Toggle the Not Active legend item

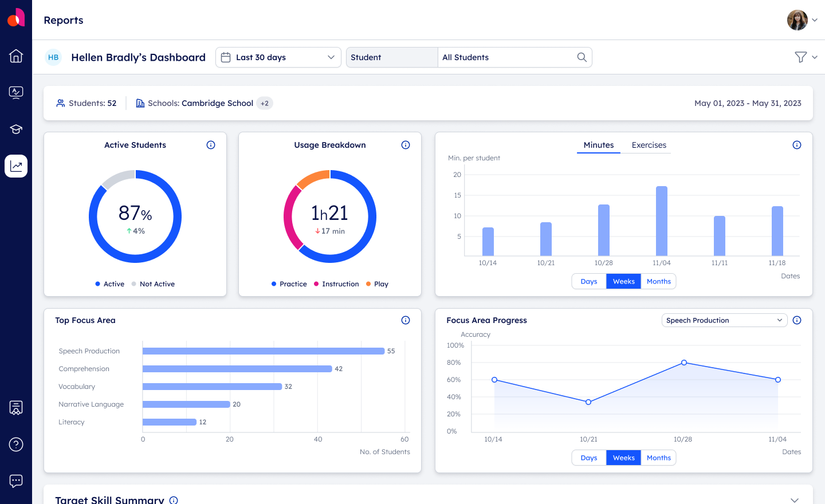pyautogui.click(x=153, y=284)
